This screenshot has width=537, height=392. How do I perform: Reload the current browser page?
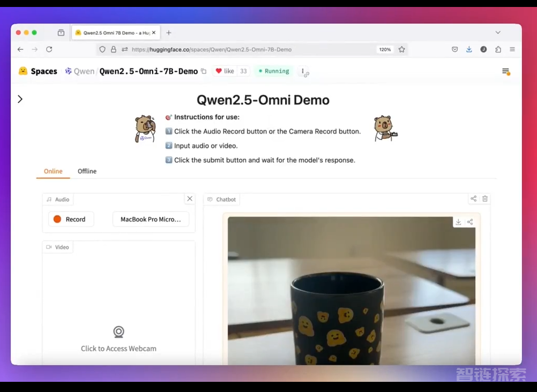(x=49, y=49)
